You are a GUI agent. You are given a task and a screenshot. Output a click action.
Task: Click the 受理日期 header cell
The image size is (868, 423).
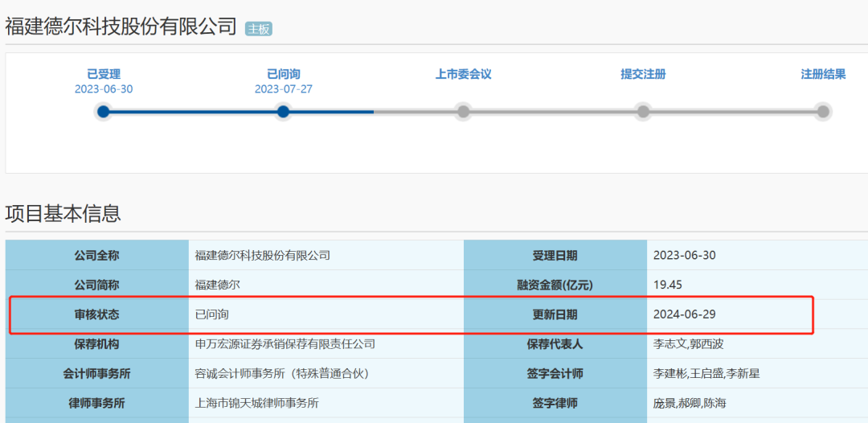[x=555, y=255]
